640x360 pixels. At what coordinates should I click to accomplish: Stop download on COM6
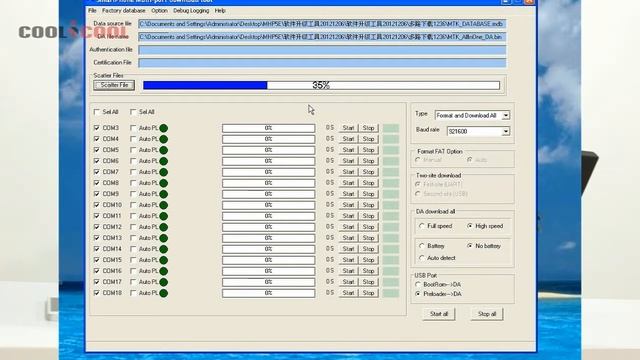pos(368,161)
